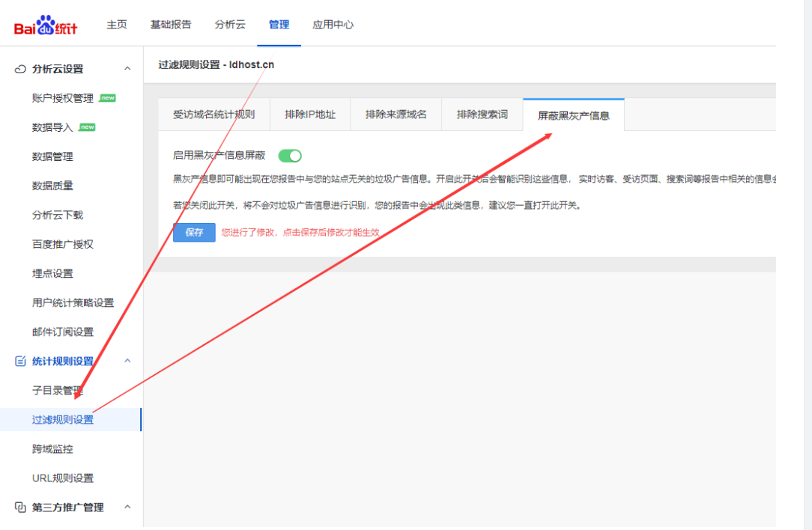The height and width of the screenshot is (530, 812).
Task: Click the new badge next to 数据导入
Action: pyautogui.click(x=87, y=127)
